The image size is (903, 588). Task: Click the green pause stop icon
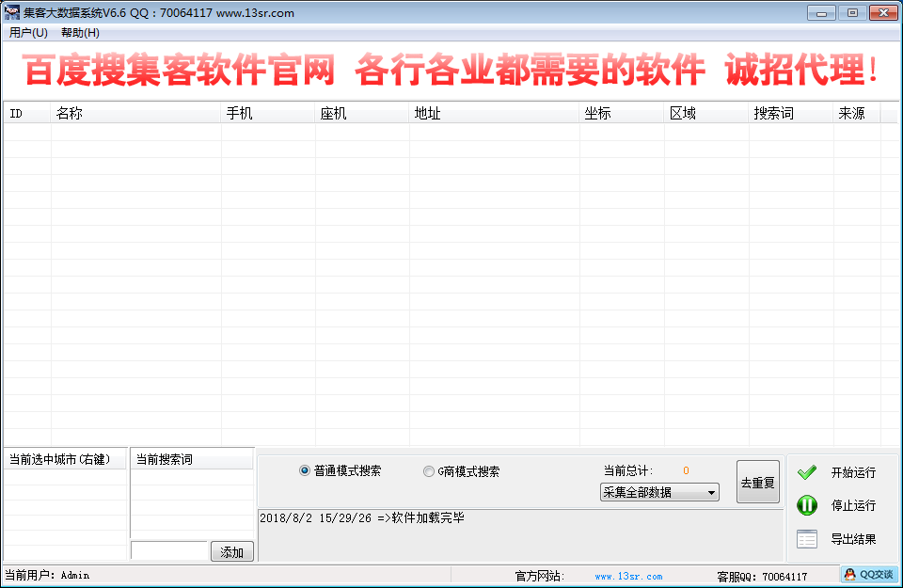pyautogui.click(x=807, y=505)
